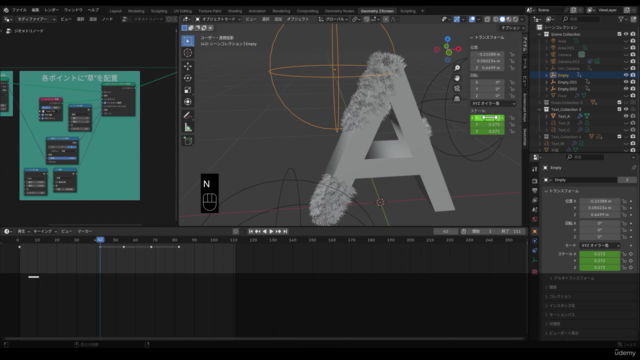Switch viewport to solid shading mode

502,19
